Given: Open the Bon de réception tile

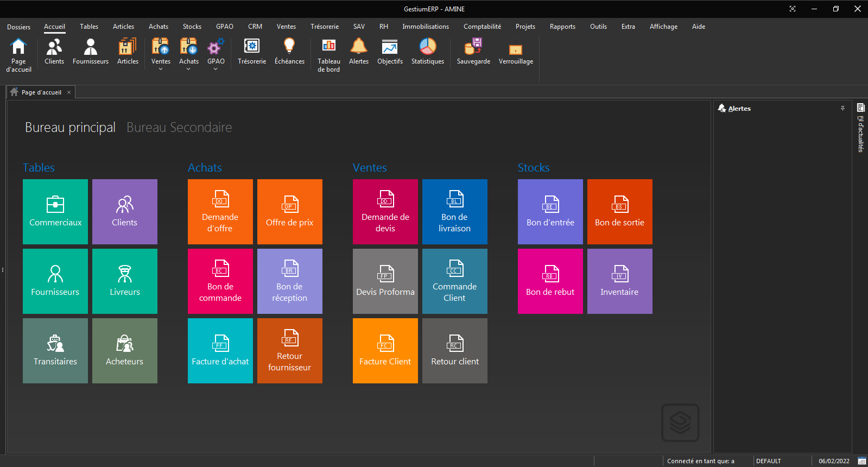Looking at the screenshot, I should click(290, 281).
